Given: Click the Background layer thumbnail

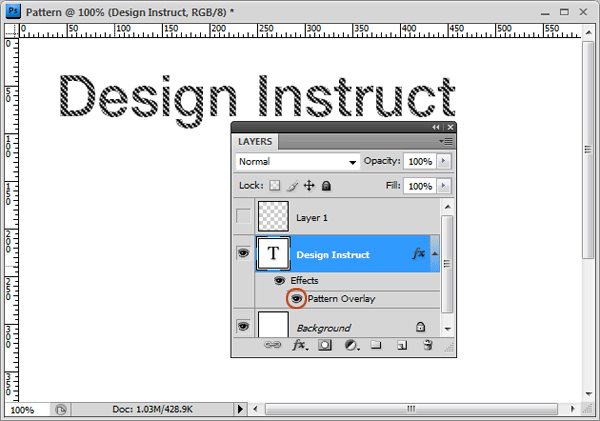Looking at the screenshot, I should (273, 325).
